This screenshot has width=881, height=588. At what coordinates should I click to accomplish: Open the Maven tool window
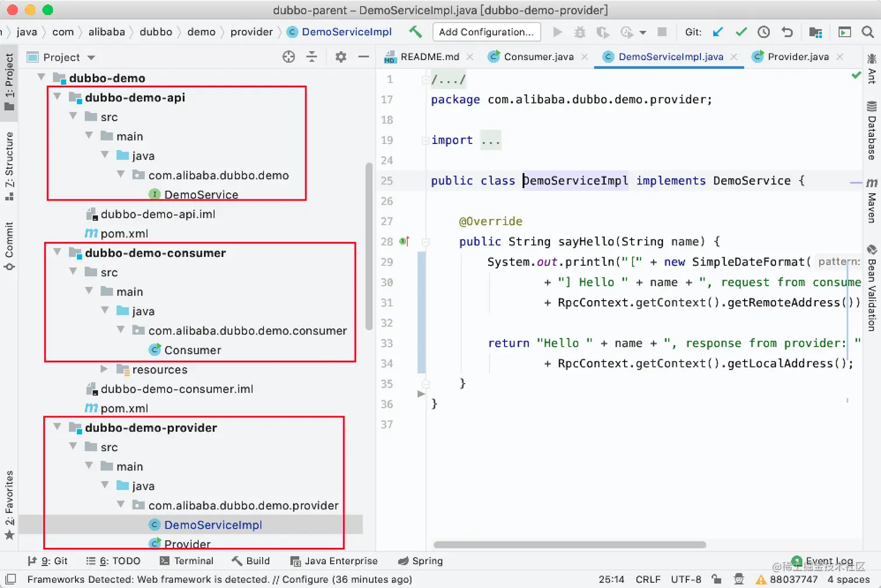point(872,200)
